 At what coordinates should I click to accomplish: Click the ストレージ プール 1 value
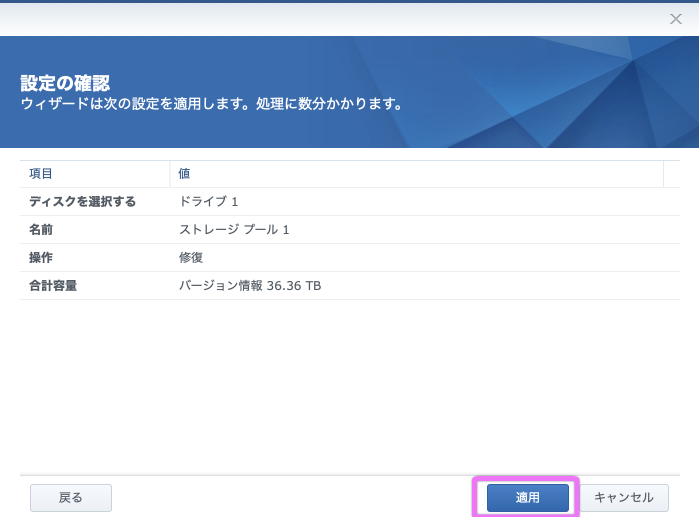tap(234, 230)
